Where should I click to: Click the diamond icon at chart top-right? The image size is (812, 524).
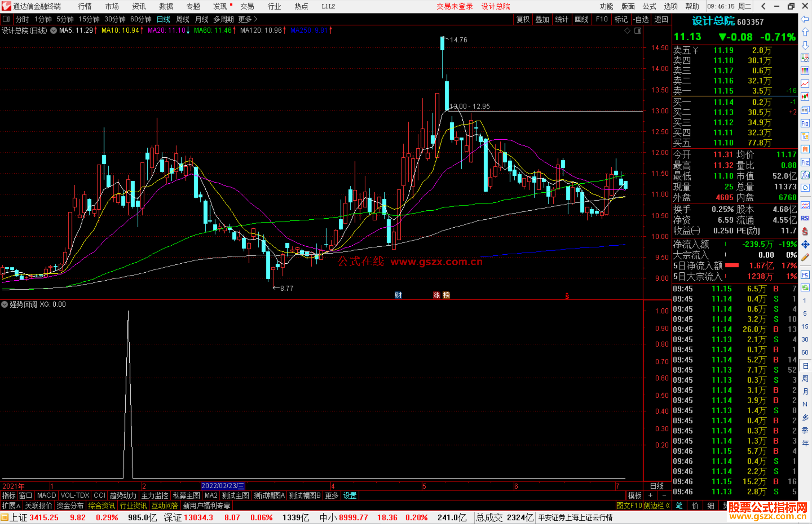[627, 31]
